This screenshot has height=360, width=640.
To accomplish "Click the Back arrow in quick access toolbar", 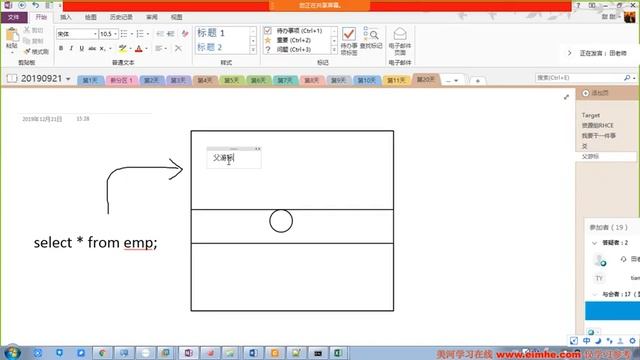I will pos(22,5).
